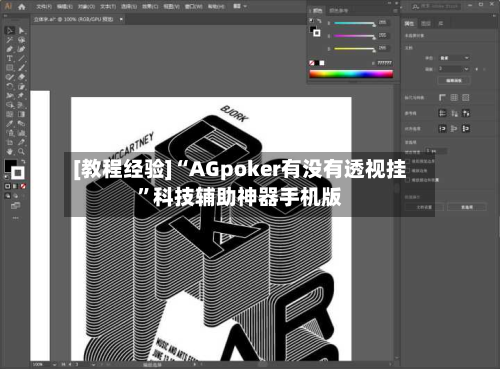Select the Paintbrush tool
The image size is (500, 369).
(21, 68)
